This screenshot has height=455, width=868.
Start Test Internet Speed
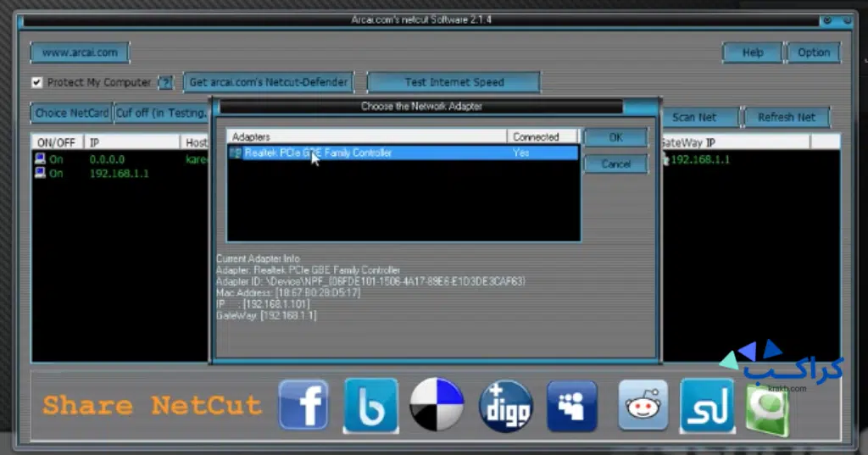pyautogui.click(x=454, y=82)
